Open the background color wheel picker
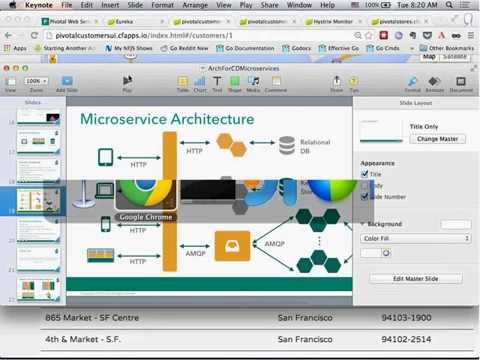The width and height of the screenshot is (480, 360). tap(386, 253)
